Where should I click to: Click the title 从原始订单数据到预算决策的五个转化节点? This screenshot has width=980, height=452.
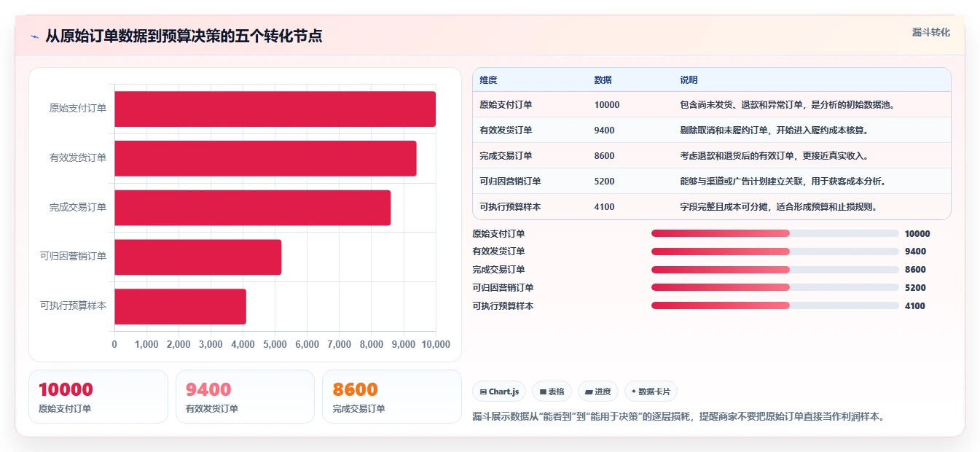(184, 36)
